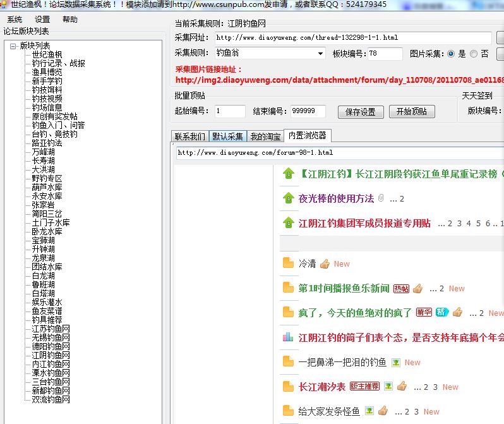Image resolution: width=504 pixels, height=424 pixels.
Task: Select 钓鱼入门、问答 tree item
Action: click(59, 125)
